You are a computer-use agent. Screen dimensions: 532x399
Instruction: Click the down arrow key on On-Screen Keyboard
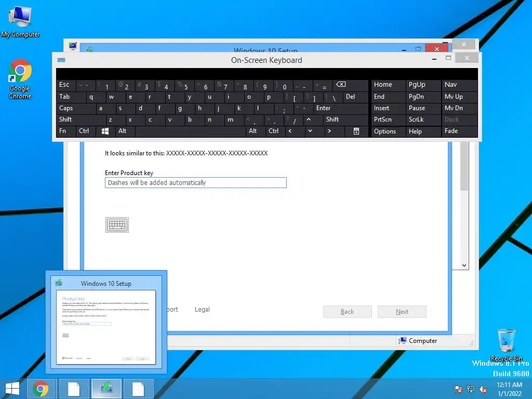point(314,131)
